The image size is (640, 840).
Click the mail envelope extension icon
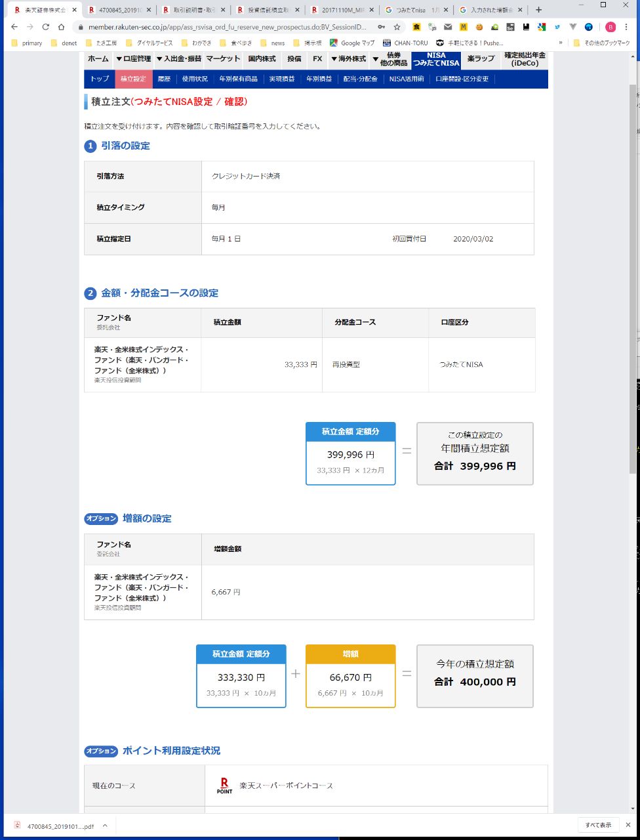448,27
